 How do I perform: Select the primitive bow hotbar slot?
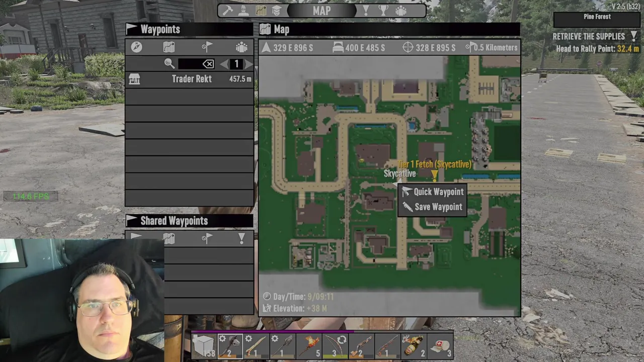pos(335,346)
